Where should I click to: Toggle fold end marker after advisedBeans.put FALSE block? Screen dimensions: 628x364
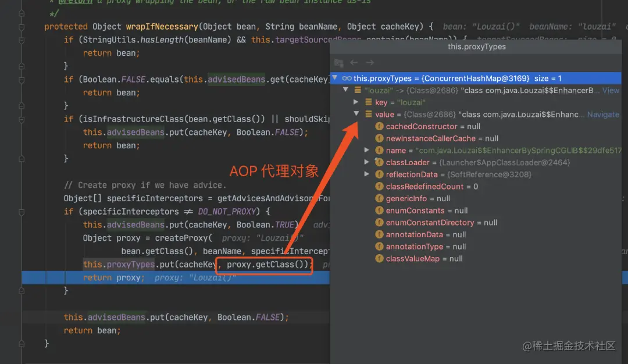22,159
